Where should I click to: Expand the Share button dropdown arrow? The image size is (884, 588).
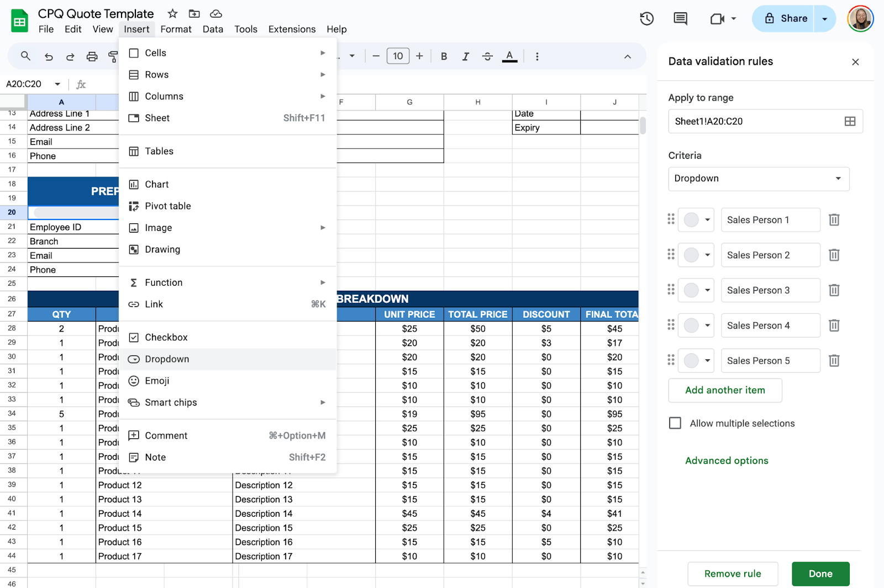[824, 19]
